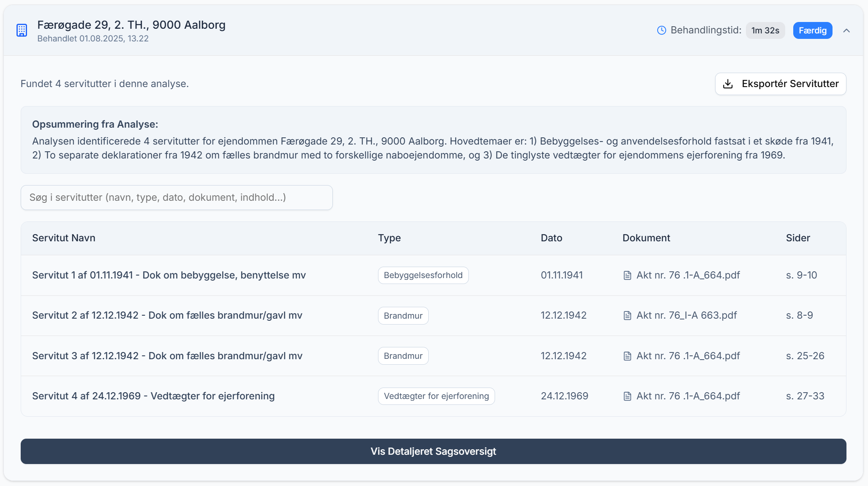The image size is (868, 486).
Task: Click the 1m 32s processing time badge
Action: 765,30
